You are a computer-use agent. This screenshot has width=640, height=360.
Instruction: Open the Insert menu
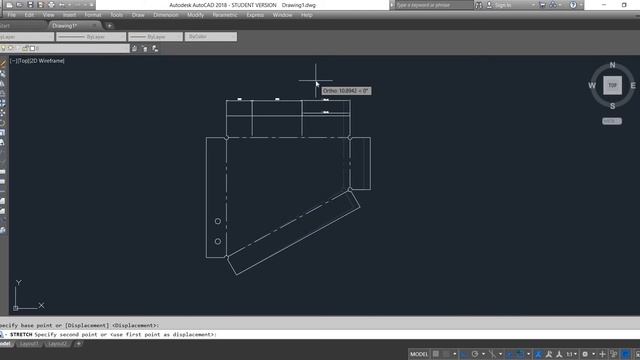coord(69,15)
